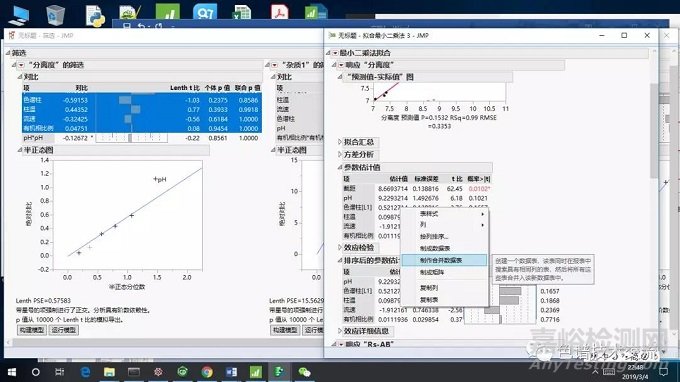Screen dimensions: 680x382
Task: Collapse the '响应 Rs-AB' outline section
Action: pos(334,344)
